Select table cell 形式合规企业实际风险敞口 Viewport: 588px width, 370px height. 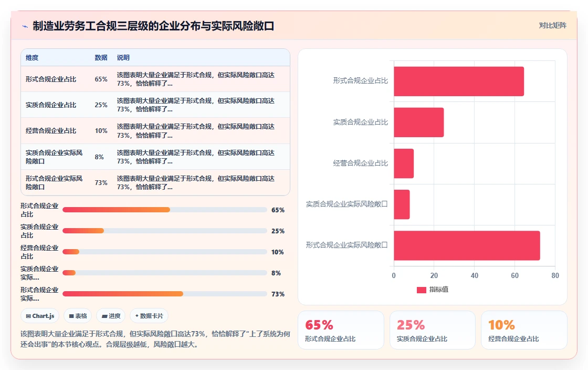click(x=54, y=183)
